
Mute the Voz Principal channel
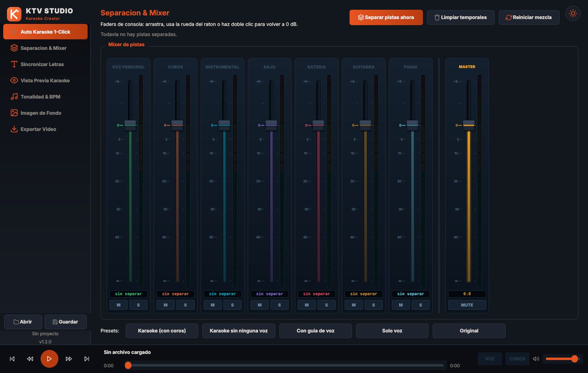coord(118,305)
